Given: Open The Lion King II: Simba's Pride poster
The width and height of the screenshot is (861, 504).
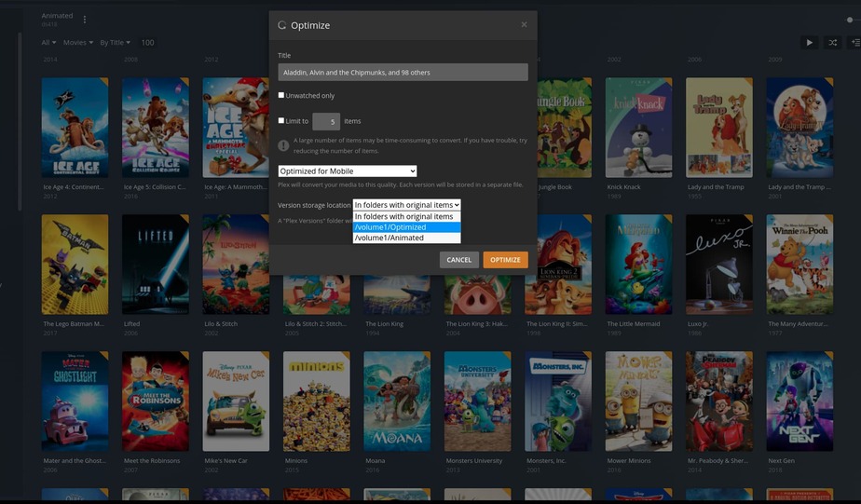Looking at the screenshot, I should (x=558, y=265).
